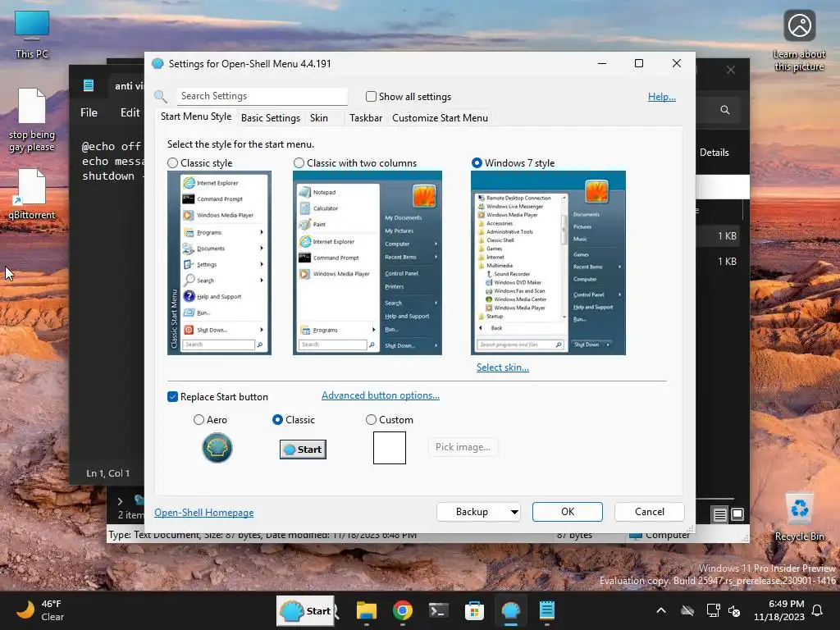Minimize the Open-Shell settings window
840x630 pixels.
coord(602,63)
